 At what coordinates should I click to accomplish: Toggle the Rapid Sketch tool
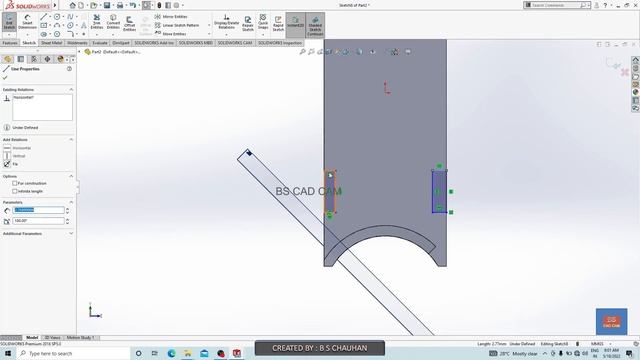[x=278, y=23]
